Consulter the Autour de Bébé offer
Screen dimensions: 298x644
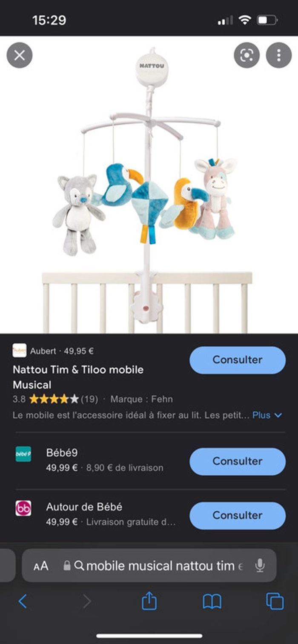(x=238, y=515)
